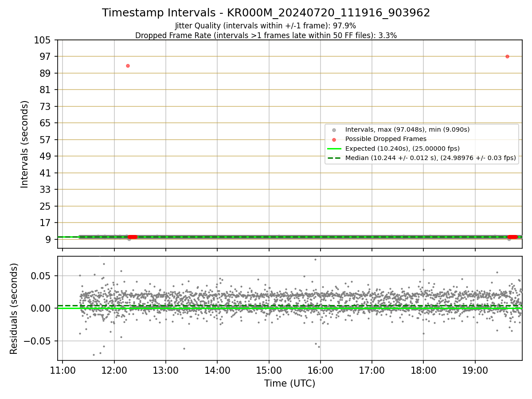Select the 18:00 x-axis tick label

[423, 371]
